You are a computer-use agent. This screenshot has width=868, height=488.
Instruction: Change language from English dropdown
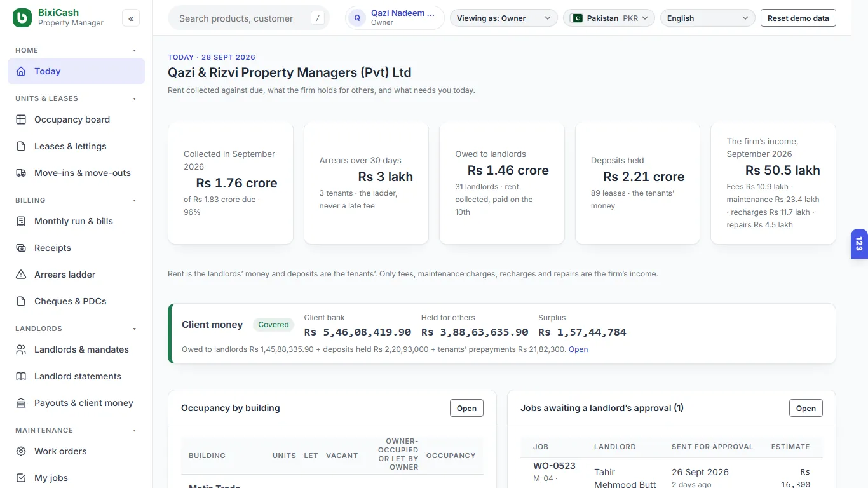click(708, 18)
